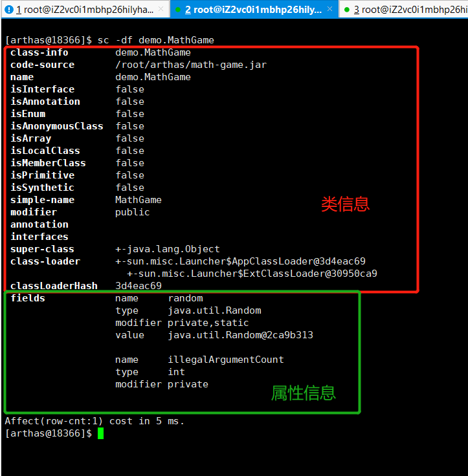Click the 'isEnum' row label

click(x=28, y=114)
